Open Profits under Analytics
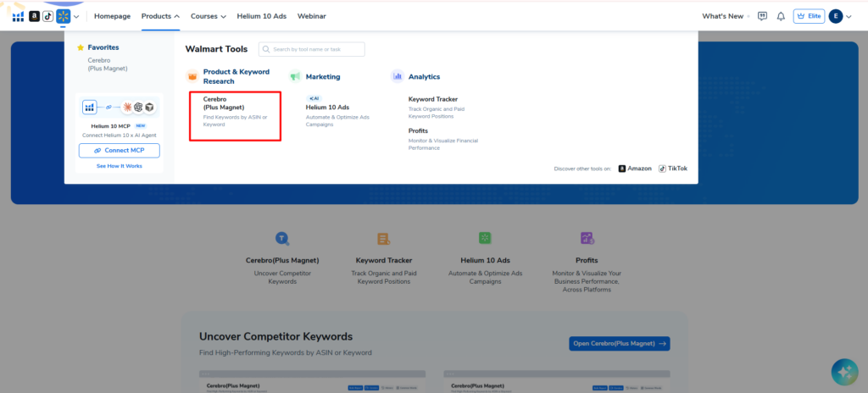Viewport: 868px width, 393px height. click(418, 130)
